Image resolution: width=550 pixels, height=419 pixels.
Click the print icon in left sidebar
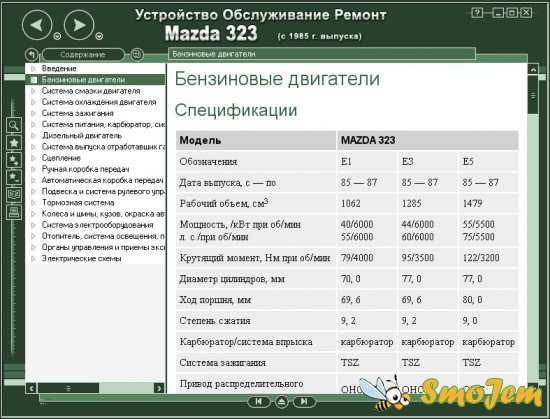[14, 212]
